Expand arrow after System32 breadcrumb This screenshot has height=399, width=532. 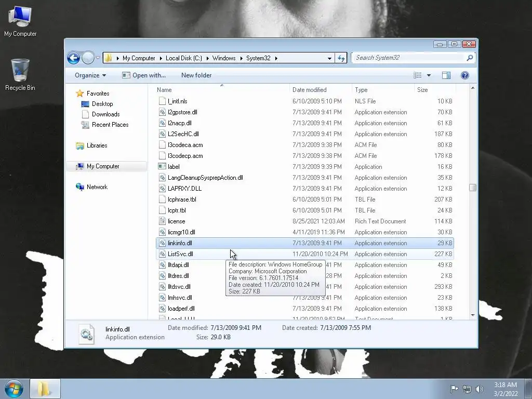click(x=276, y=58)
